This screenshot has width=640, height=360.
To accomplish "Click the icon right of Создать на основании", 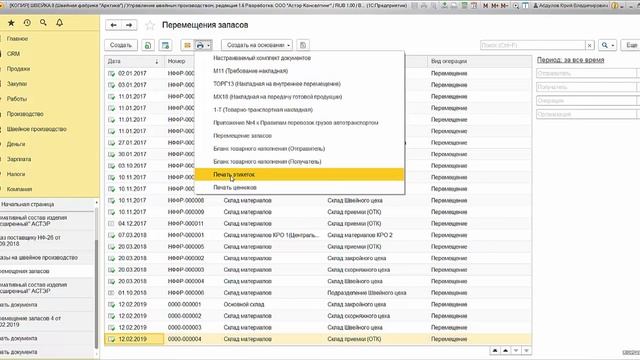I will pos(302,45).
